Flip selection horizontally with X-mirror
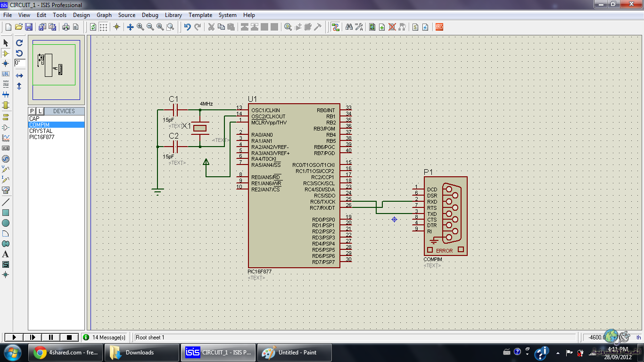The width and height of the screenshot is (644, 362). 19,75
